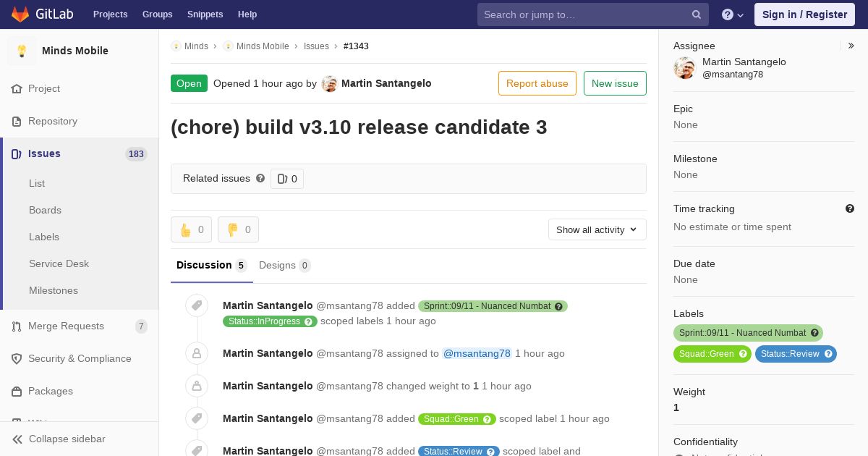Click the Time tracking help icon
Screen dimensions: 868x456
[x=850, y=208]
